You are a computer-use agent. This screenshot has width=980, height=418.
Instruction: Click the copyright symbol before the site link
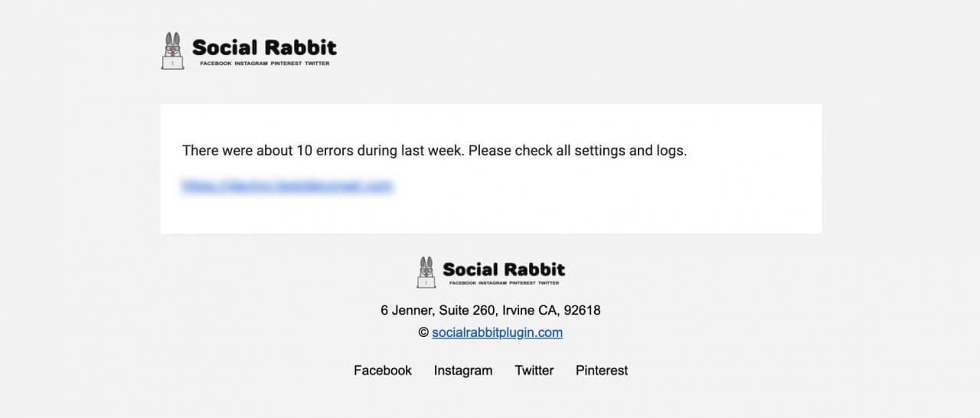423,333
